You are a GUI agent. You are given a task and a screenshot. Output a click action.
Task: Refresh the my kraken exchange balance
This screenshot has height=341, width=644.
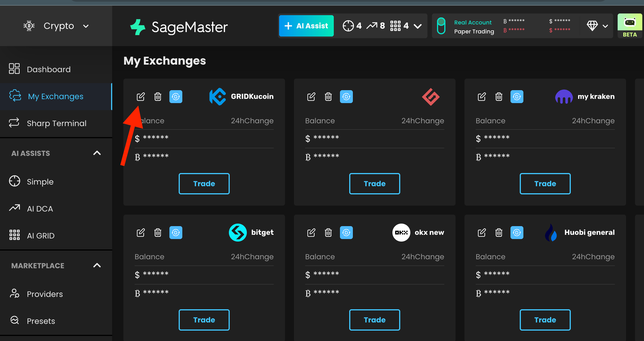point(517,97)
